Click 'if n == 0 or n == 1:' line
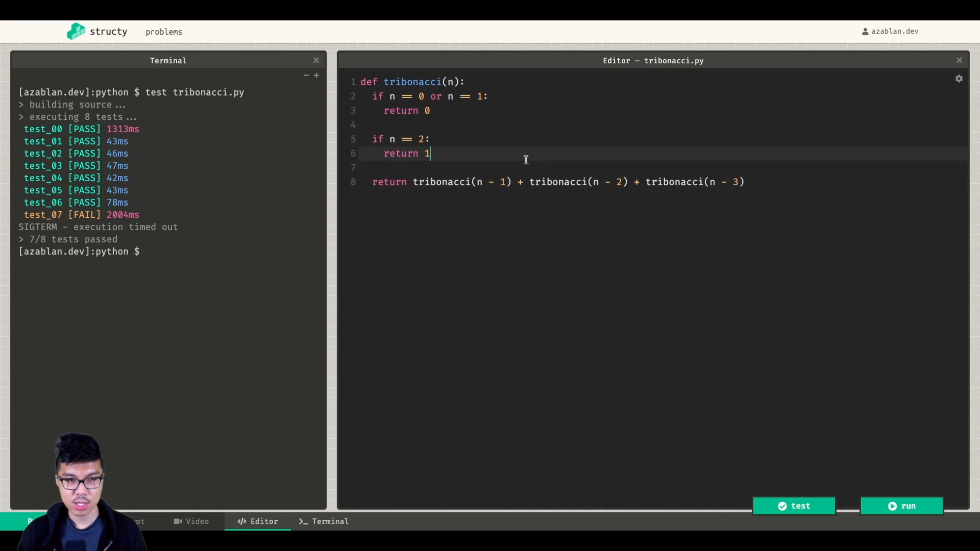 tap(430, 96)
